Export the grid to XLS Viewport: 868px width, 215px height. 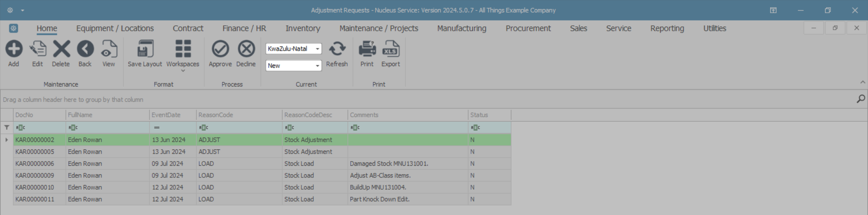pyautogui.click(x=391, y=49)
